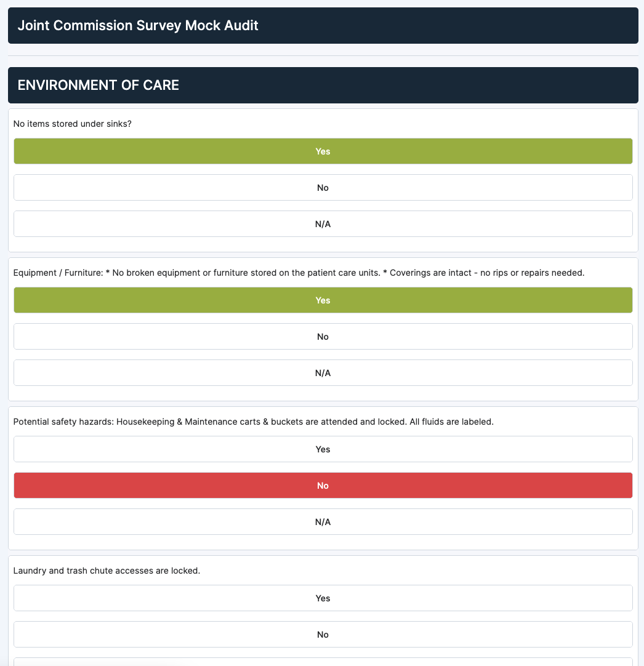
Task: Click the green highlighted Yes under sinks question
Action: pos(323,151)
